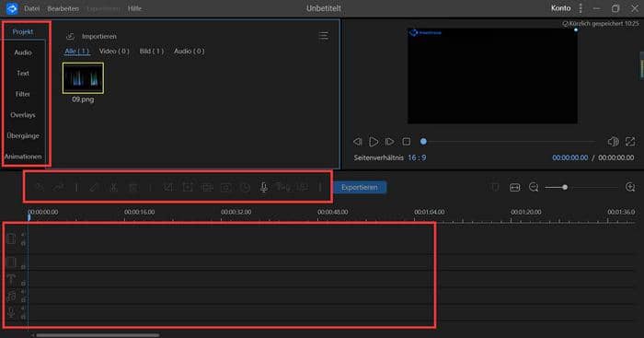Select the Bild ( 1 ) filter tab
The height and width of the screenshot is (338, 644).
[152, 51]
